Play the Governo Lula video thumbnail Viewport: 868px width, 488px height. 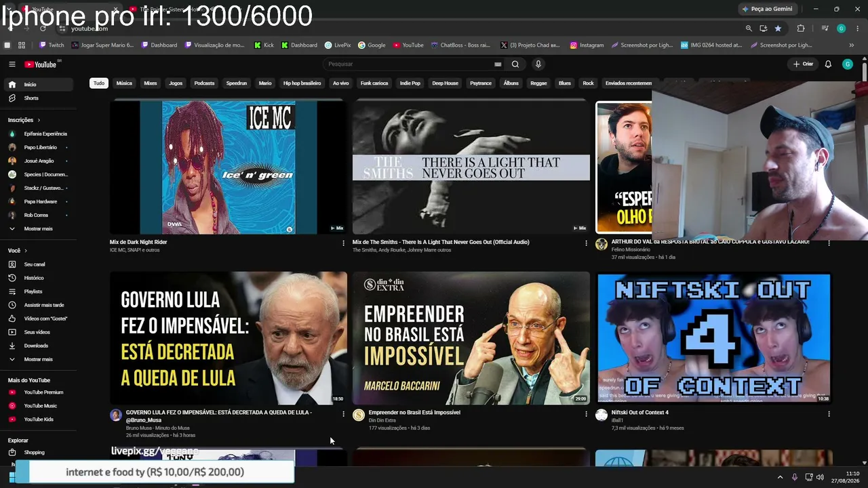click(x=229, y=338)
